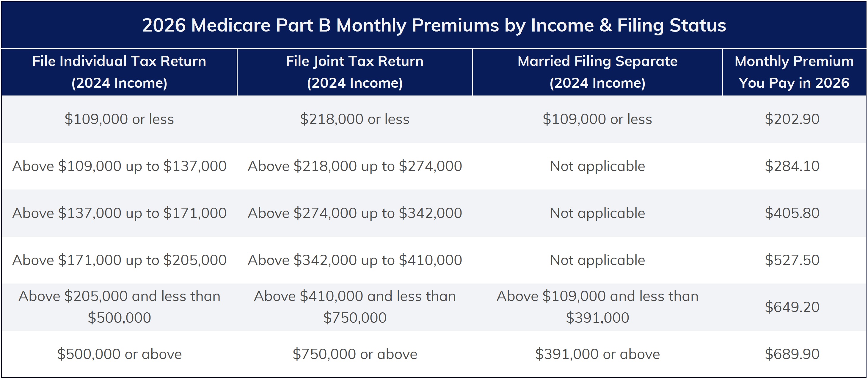Select the "$218,000 or less" cell
Viewport: 868px width, 379px height.
tap(354, 119)
